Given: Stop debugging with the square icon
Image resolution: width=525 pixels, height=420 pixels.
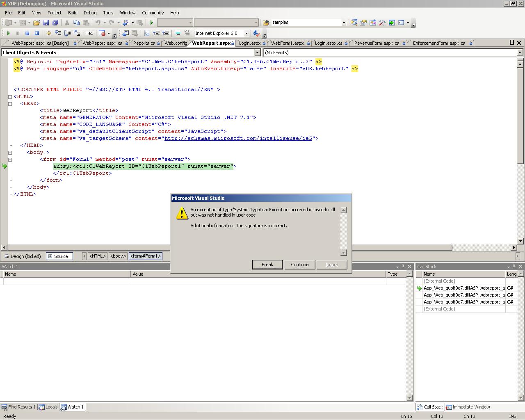Looking at the screenshot, I should click(x=27, y=33).
